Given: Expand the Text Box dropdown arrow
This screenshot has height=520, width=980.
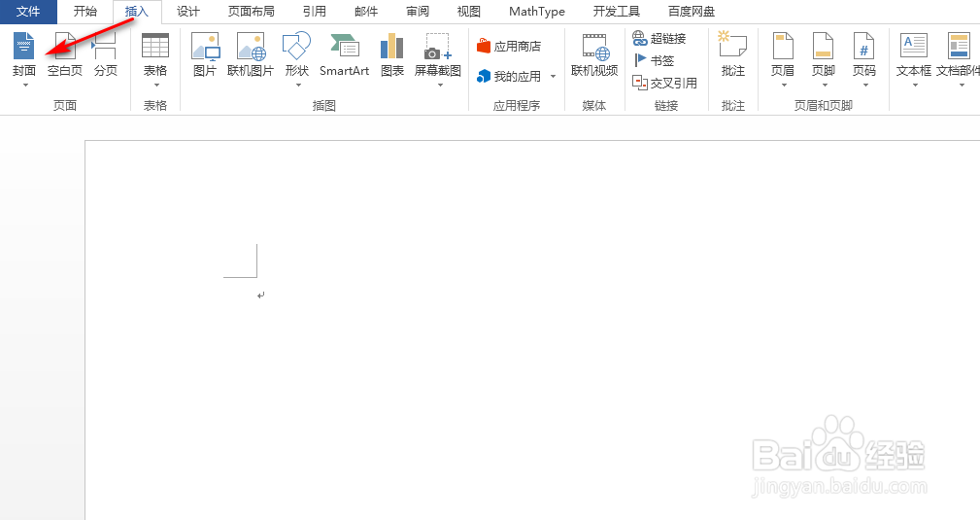Looking at the screenshot, I should pos(915,86).
